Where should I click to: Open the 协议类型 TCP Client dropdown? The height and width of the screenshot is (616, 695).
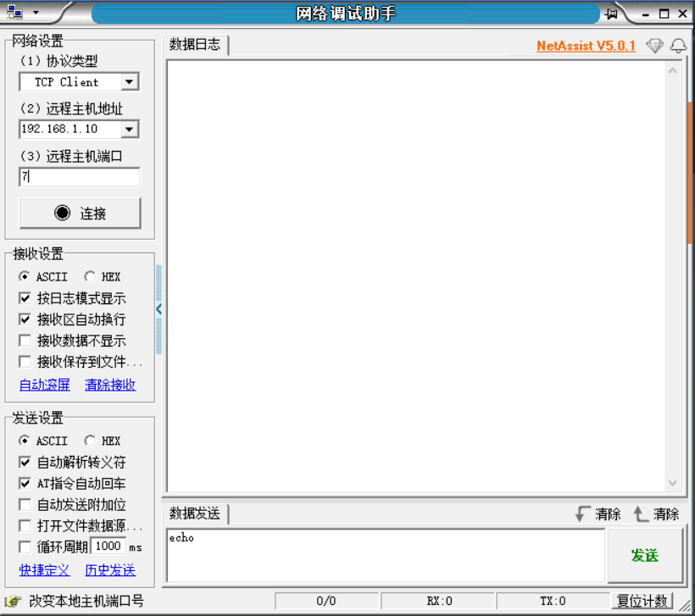coord(130,81)
